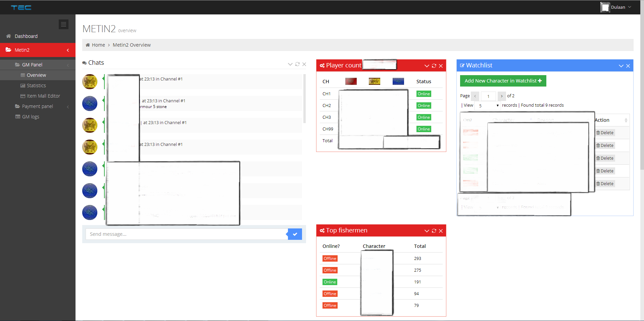This screenshot has height=321, width=644.
Task: Click the yellow empire flag in Player count
Action: pos(375,81)
